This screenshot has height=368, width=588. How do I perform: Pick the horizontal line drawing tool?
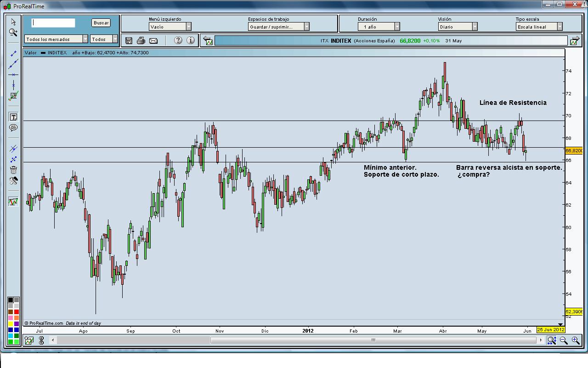click(x=13, y=75)
